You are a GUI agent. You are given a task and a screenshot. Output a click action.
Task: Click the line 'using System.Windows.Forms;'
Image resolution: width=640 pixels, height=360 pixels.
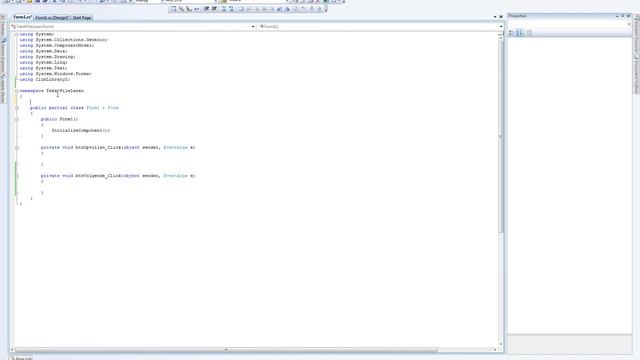pyautogui.click(x=56, y=74)
